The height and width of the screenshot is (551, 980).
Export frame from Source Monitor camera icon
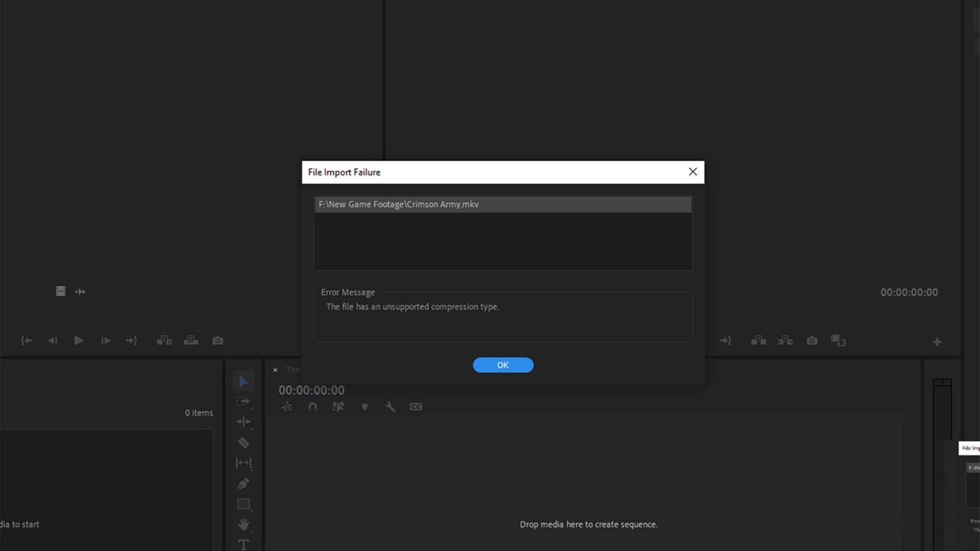pos(218,341)
